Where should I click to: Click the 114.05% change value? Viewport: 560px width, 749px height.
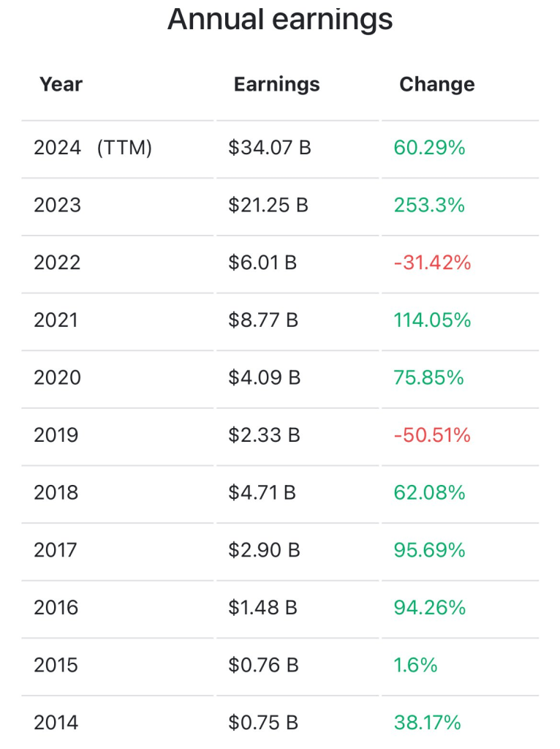pyautogui.click(x=432, y=320)
